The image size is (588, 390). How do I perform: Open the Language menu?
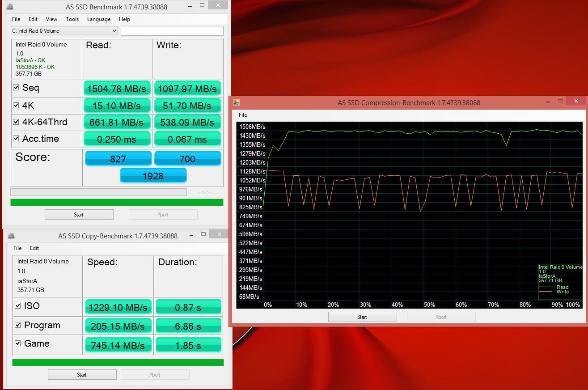(x=99, y=19)
